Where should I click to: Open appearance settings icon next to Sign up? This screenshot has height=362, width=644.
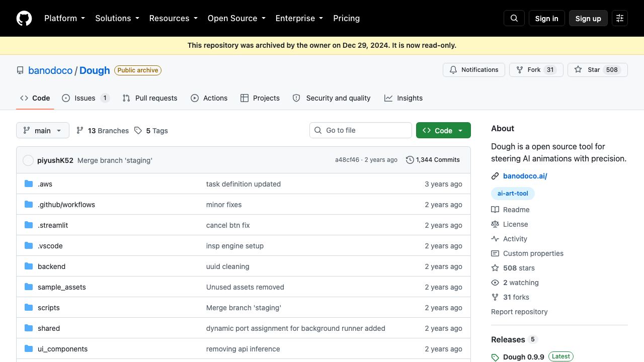(x=620, y=18)
